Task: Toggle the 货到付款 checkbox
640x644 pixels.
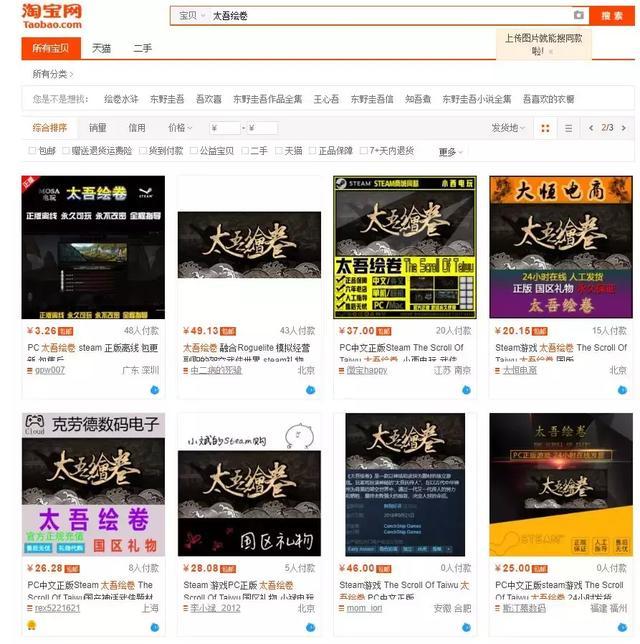Action: [x=143, y=151]
